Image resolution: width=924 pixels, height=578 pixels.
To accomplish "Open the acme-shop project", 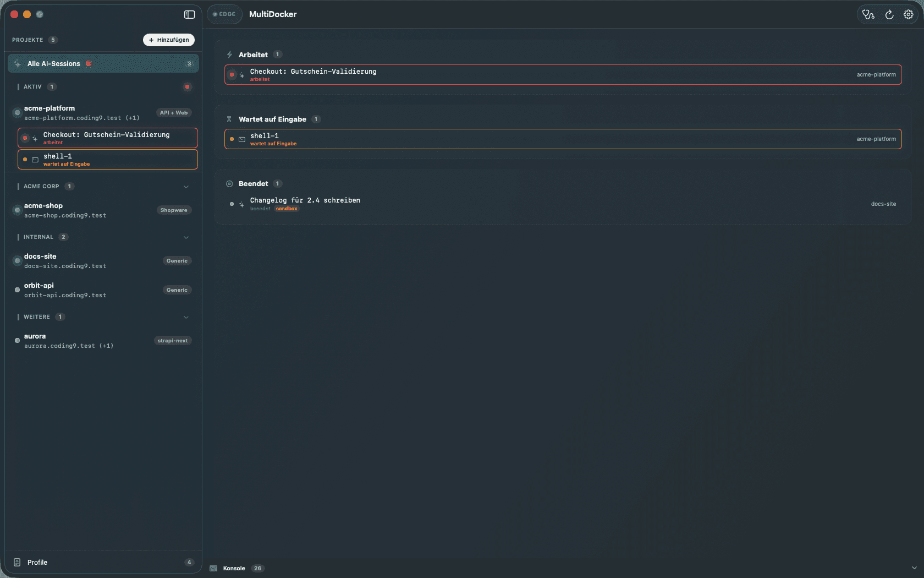I will click(103, 210).
